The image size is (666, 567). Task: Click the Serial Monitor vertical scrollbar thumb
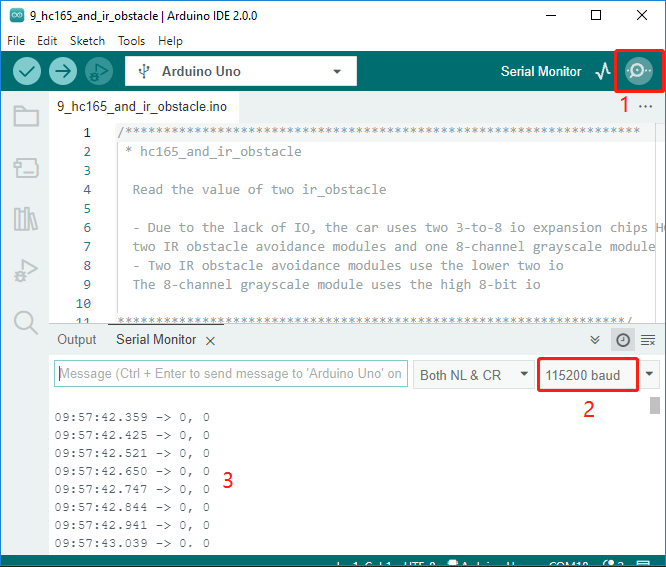coord(655,405)
